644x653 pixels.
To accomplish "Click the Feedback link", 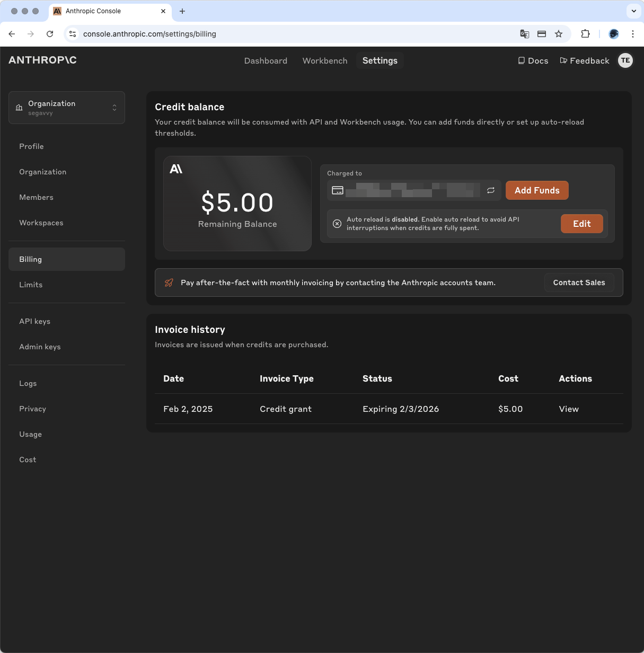I will [585, 61].
